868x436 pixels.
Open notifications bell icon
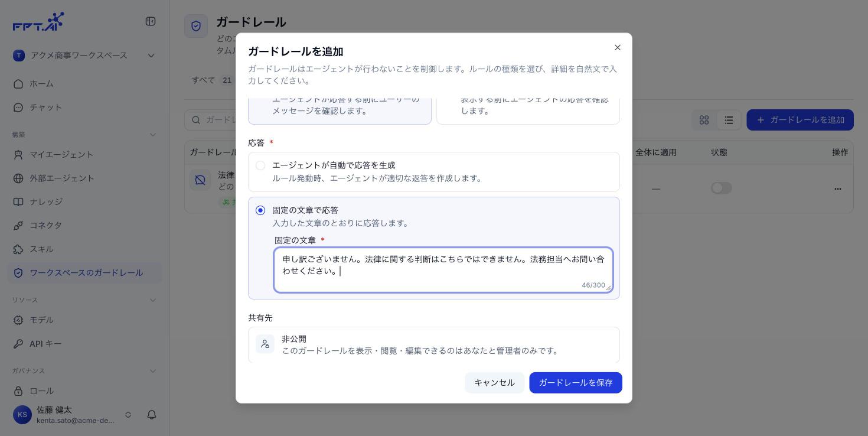(152, 415)
